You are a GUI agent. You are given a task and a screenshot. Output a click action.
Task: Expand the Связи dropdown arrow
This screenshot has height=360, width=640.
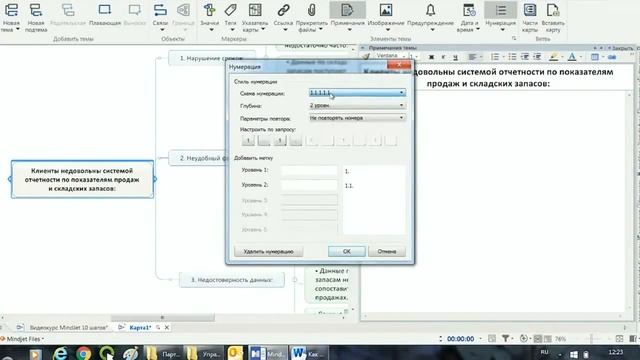[x=162, y=30]
